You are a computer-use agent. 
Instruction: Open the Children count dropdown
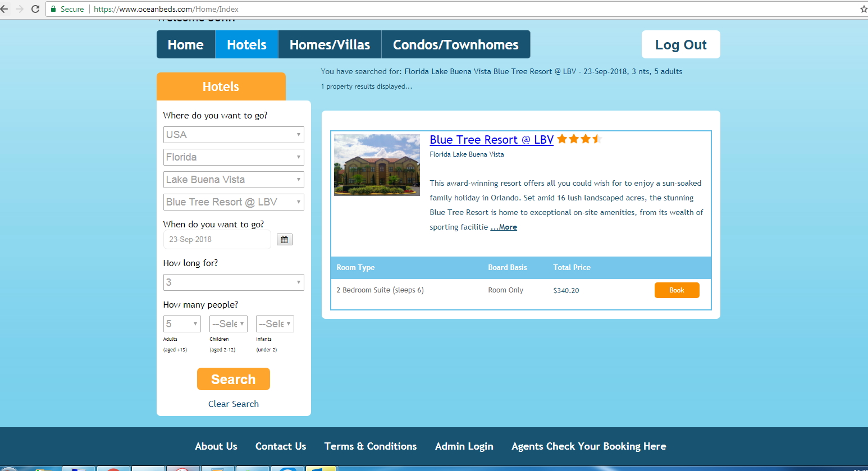tap(229, 324)
